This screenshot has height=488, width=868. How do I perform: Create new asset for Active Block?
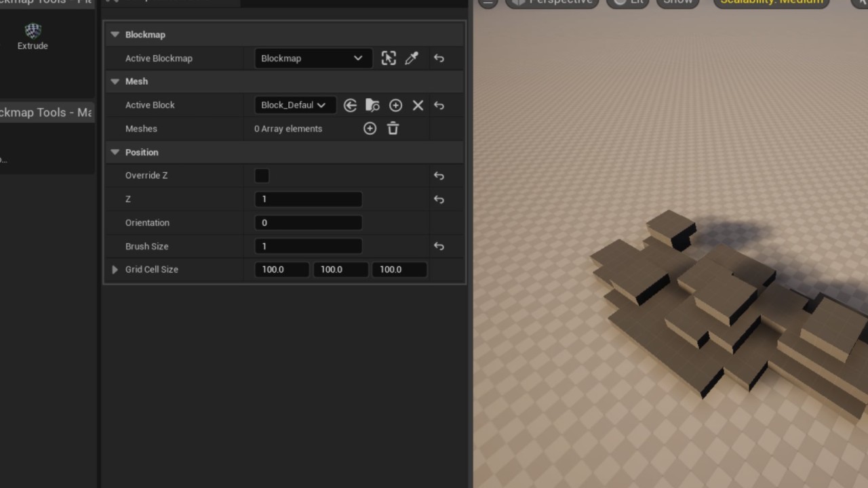click(395, 105)
